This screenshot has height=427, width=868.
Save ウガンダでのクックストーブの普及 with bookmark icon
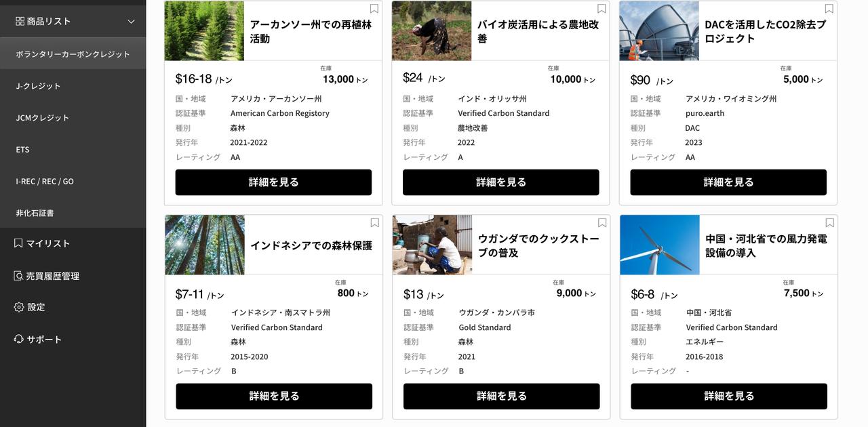point(602,223)
